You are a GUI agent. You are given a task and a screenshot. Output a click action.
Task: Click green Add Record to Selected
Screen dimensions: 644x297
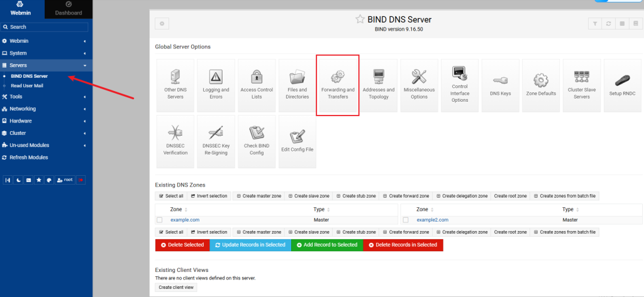(x=327, y=245)
